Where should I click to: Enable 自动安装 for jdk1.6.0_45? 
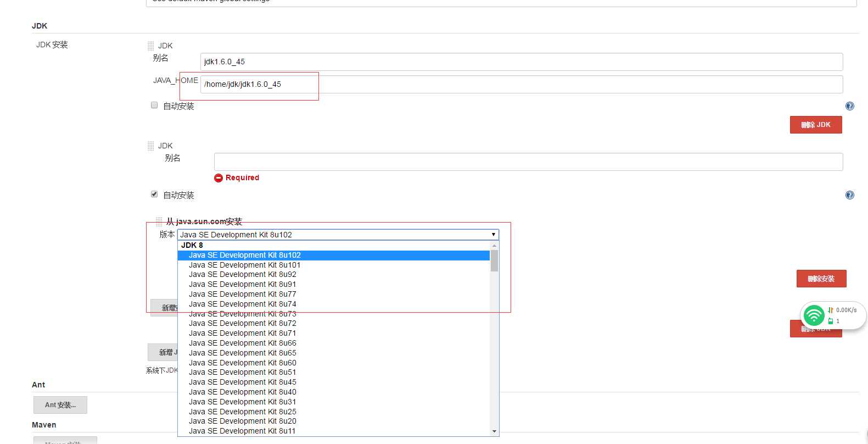[154, 105]
